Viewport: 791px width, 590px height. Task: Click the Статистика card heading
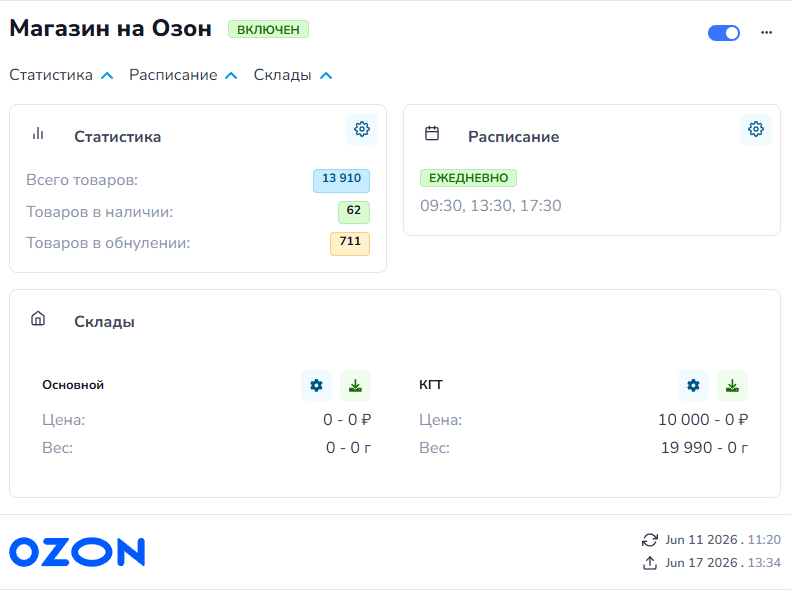118,137
